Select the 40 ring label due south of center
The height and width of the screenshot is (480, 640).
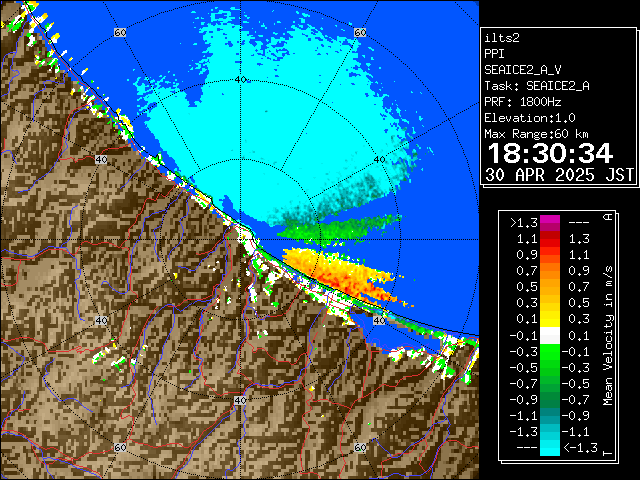pyautogui.click(x=240, y=400)
